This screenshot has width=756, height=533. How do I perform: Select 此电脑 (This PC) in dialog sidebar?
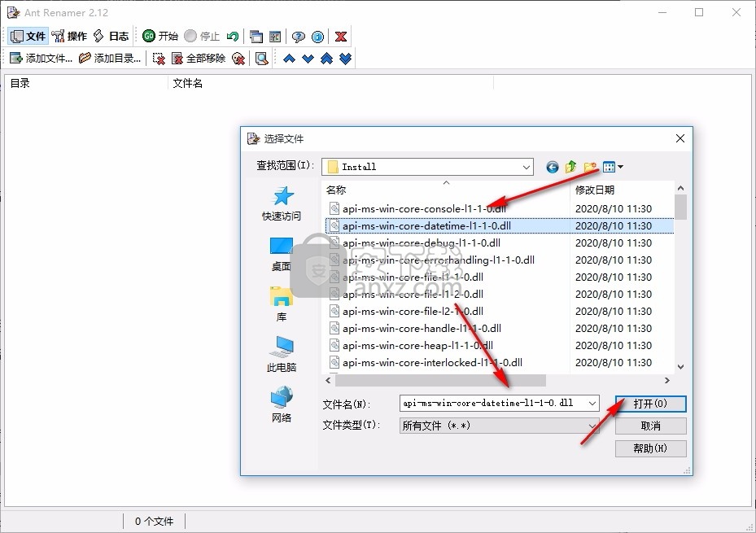(282, 355)
